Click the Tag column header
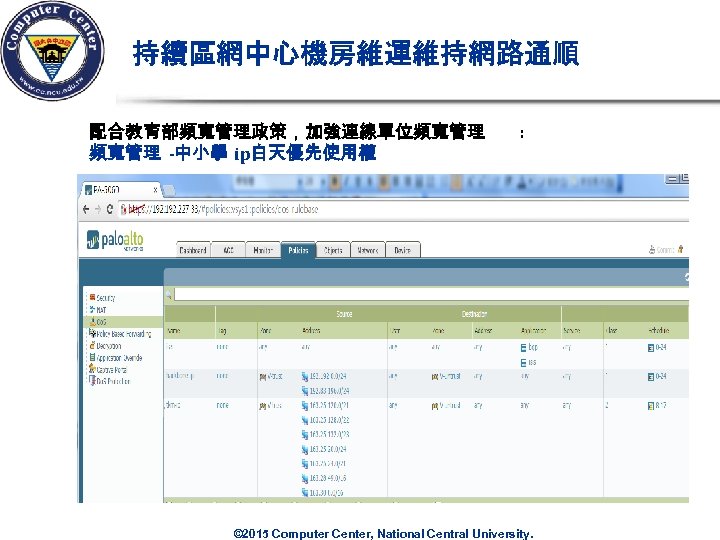Image resolution: width=720 pixels, height=540 pixels. pyautogui.click(x=222, y=331)
